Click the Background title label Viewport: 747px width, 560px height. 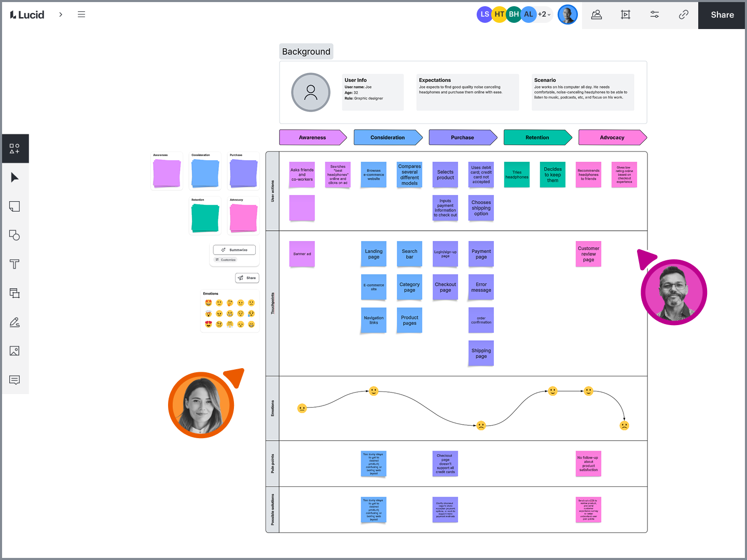tap(306, 51)
